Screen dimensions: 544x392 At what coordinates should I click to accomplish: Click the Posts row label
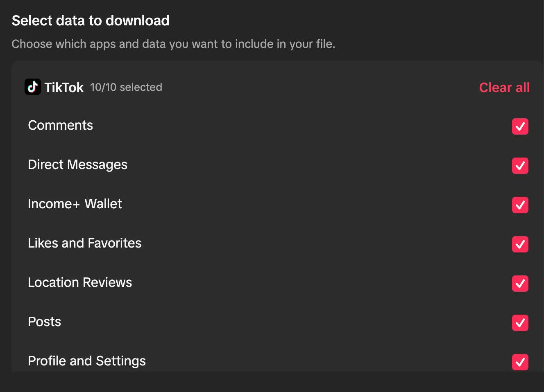[44, 322]
